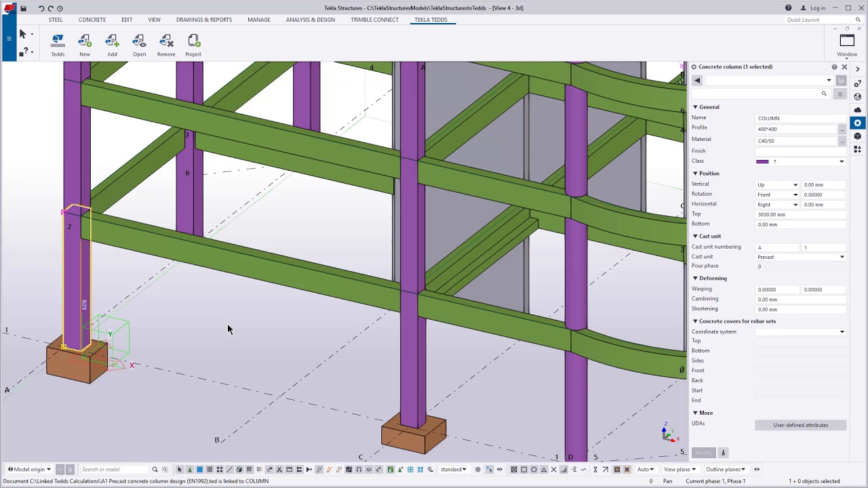Toggle the select all arrow switch in the bottom toolbar
The height and width of the screenshot is (488, 868).
tap(180, 469)
